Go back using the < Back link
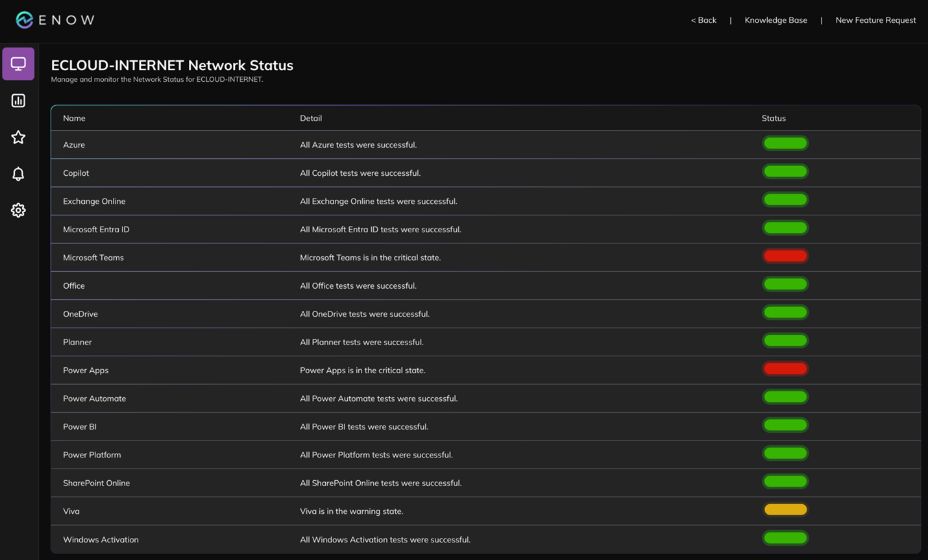Image resolution: width=928 pixels, height=560 pixels. 703,20
